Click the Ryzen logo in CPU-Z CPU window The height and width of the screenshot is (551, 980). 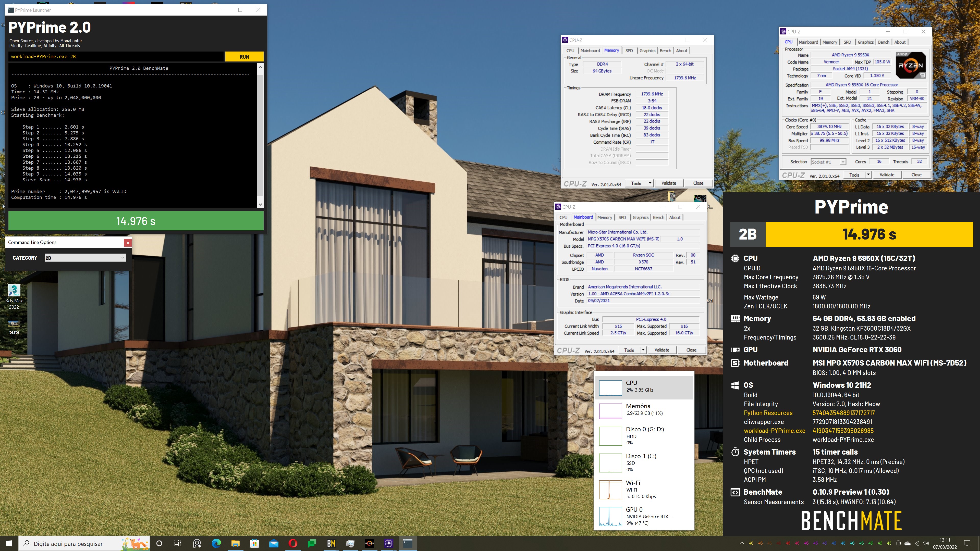(910, 65)
